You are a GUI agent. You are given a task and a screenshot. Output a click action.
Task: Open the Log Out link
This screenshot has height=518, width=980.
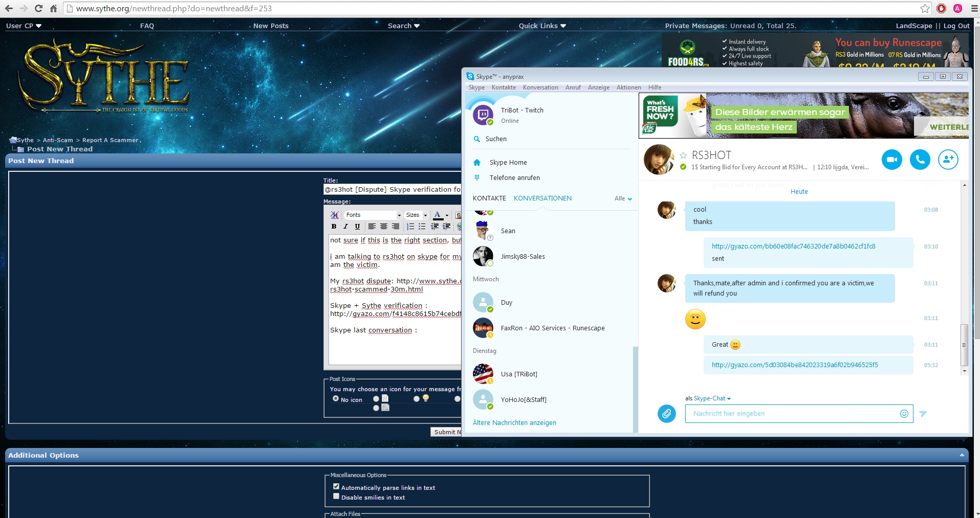[956, 26]
